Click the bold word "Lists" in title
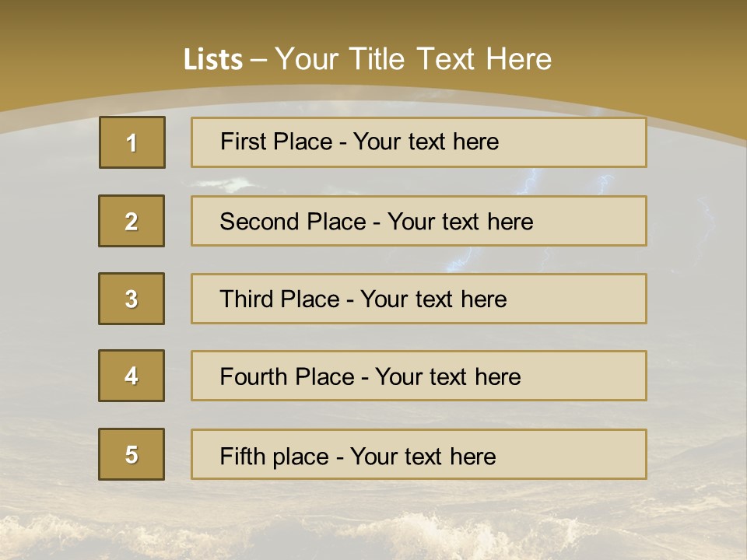This screenshot has width=747, height=560. (x=212, y=60)
